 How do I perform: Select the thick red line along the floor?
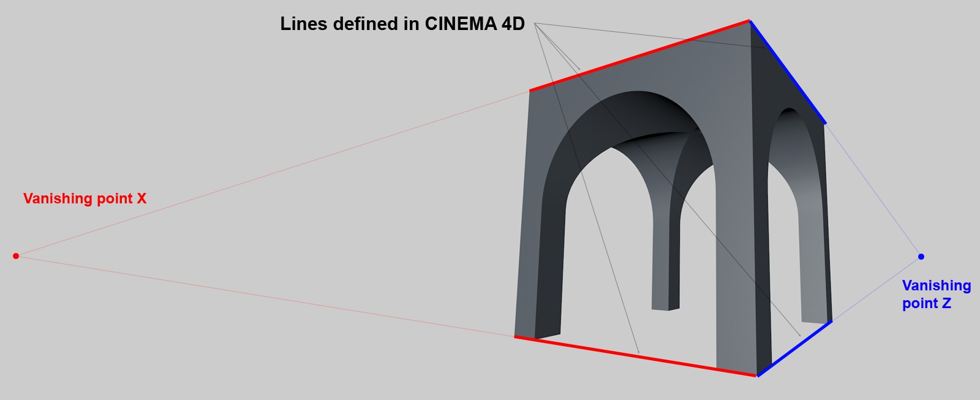(x=635, y=356)
